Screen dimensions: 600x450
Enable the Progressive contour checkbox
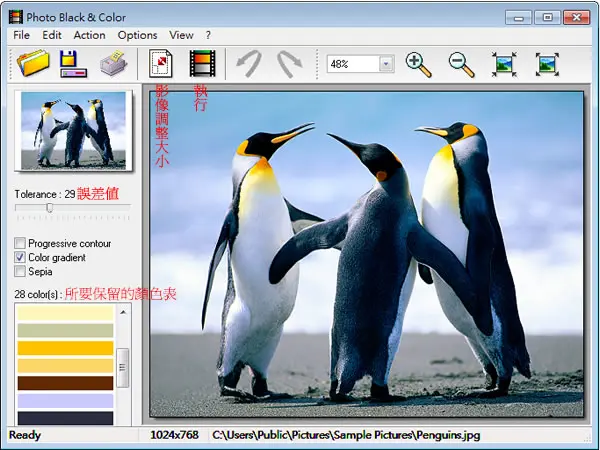click(x=20, y=243)
